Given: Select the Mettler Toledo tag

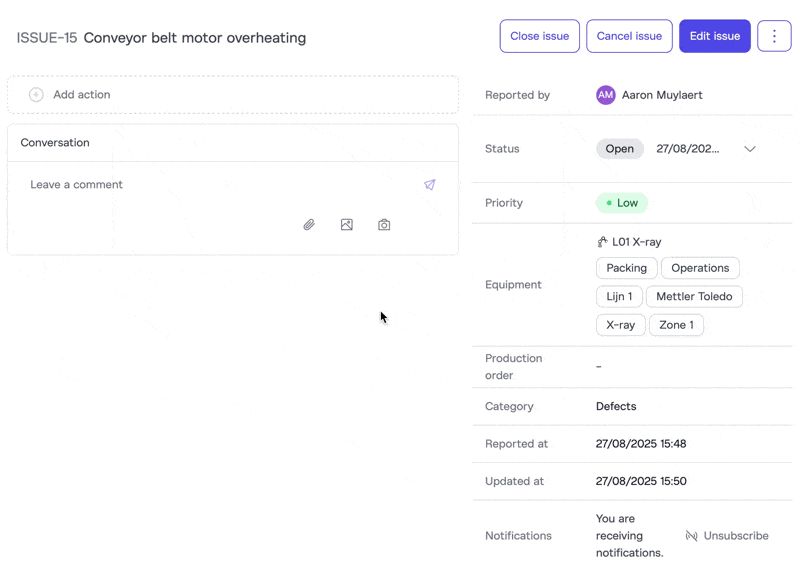Looking at the screenshot, I should 694,297.
